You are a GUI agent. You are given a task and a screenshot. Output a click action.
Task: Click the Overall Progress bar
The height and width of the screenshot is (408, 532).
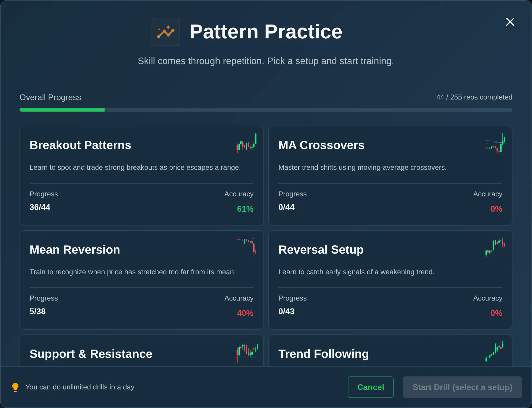click(x=266, y=110)
